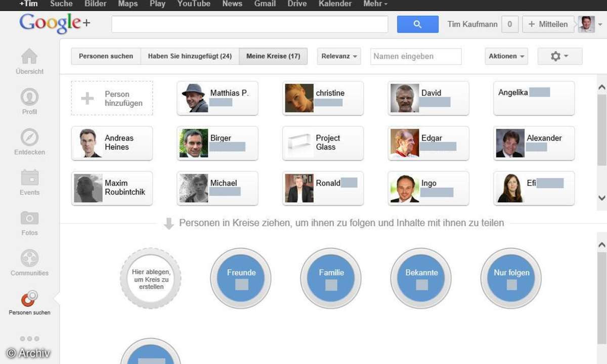This screenshot has height=364, width=607.
Task: Open the Events calendar icon
Action: click(29, 177)
